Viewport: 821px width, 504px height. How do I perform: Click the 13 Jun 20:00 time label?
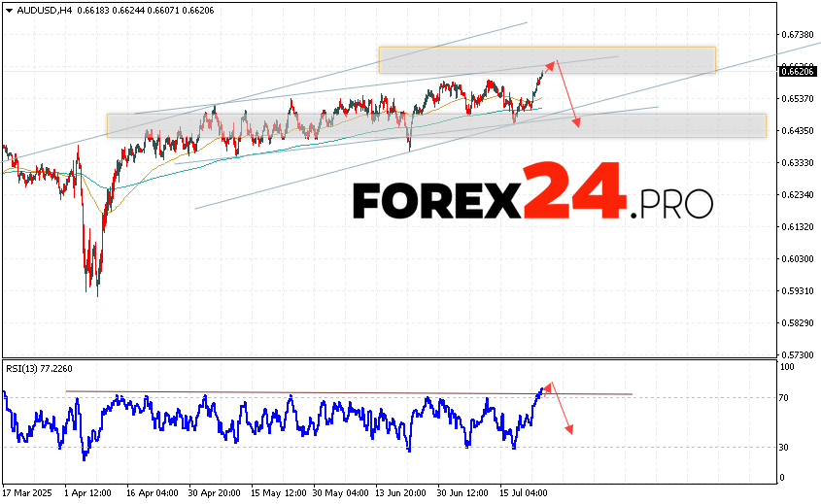[401, 492]
